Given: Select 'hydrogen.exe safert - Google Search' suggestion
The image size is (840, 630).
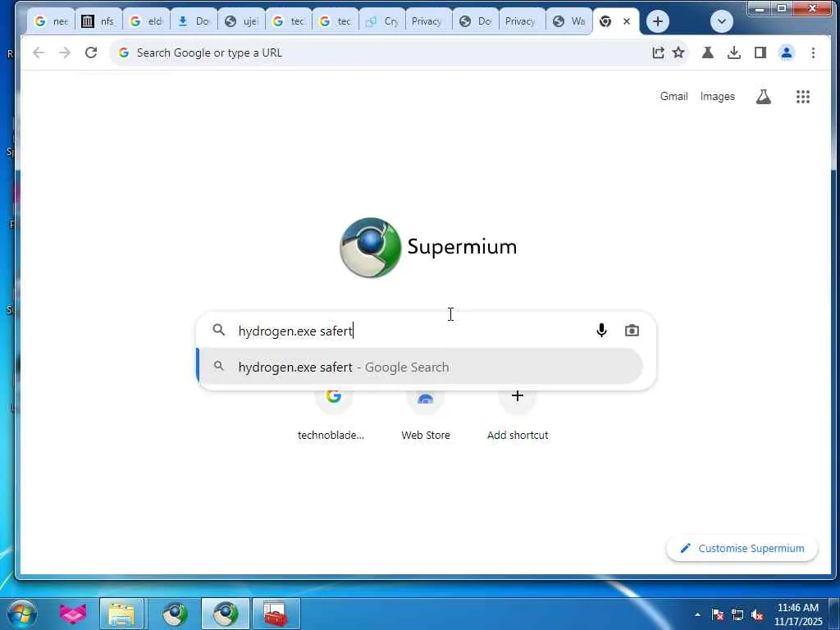Looking at the screenshot, I should click(x=421, y=367).
